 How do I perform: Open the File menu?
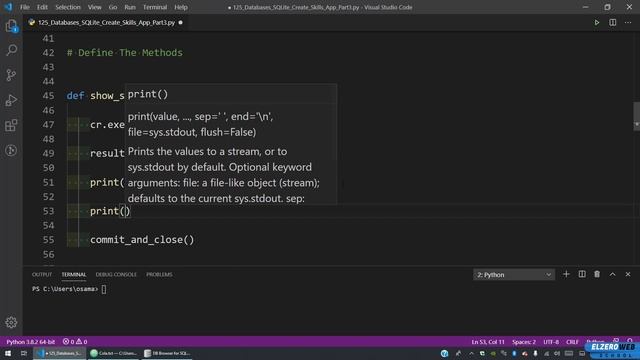click(x=25, y=7)
